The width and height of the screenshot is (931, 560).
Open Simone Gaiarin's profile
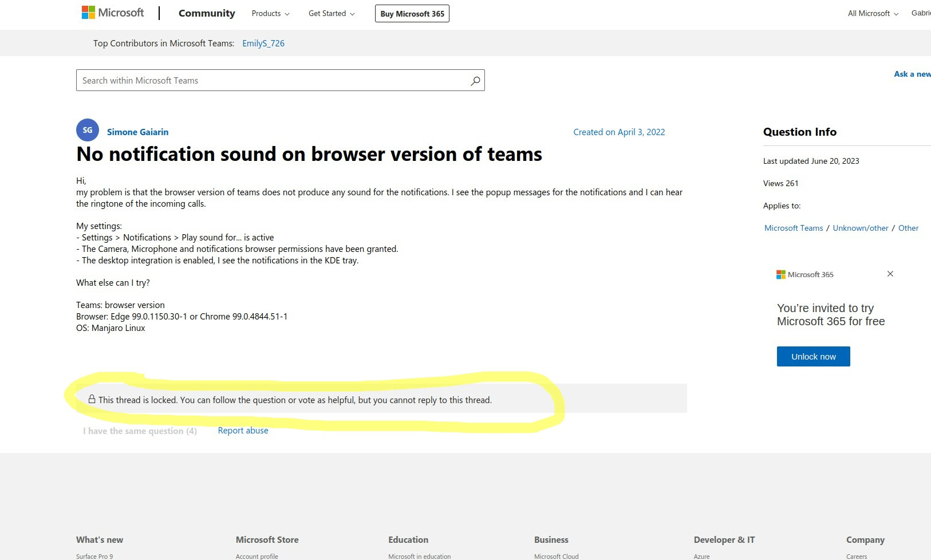[137, 132]
